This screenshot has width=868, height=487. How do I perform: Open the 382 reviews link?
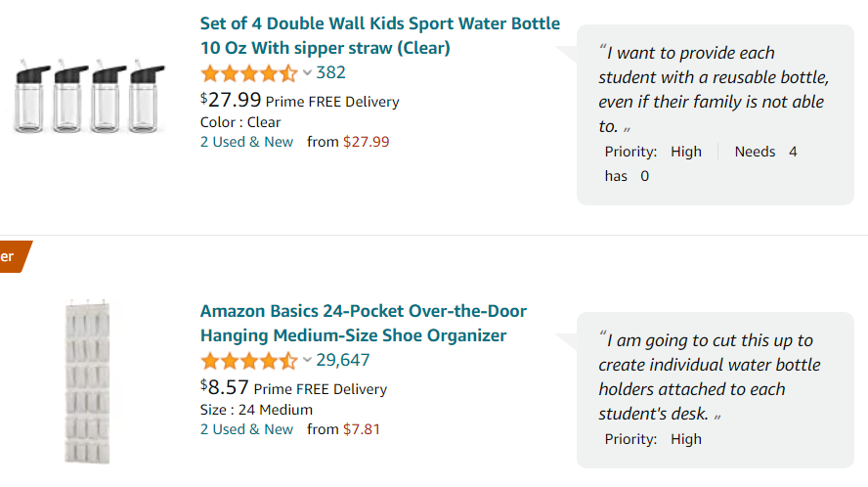[330, 72]
